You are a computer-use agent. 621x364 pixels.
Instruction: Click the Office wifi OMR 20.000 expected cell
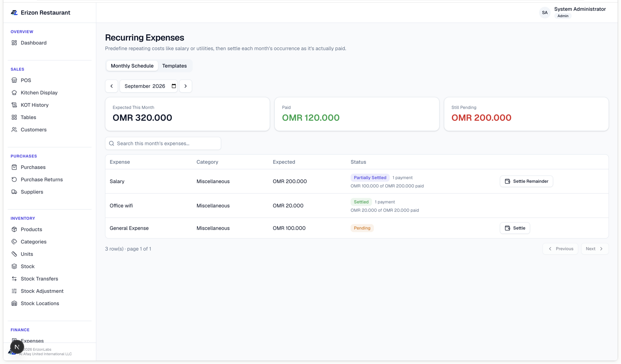(288, 206)
